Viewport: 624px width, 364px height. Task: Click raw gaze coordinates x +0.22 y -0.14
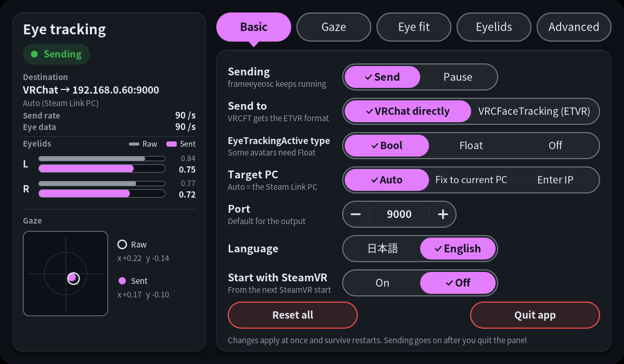coord(144,258)
